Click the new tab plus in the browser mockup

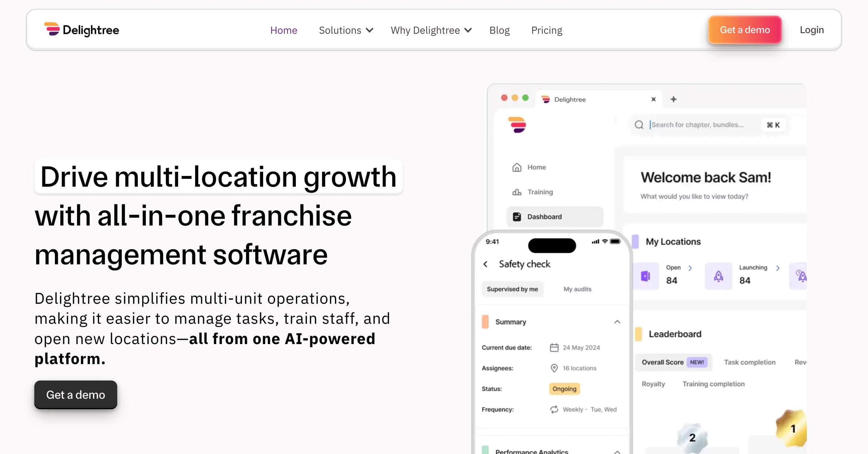[x=673, y=99]
